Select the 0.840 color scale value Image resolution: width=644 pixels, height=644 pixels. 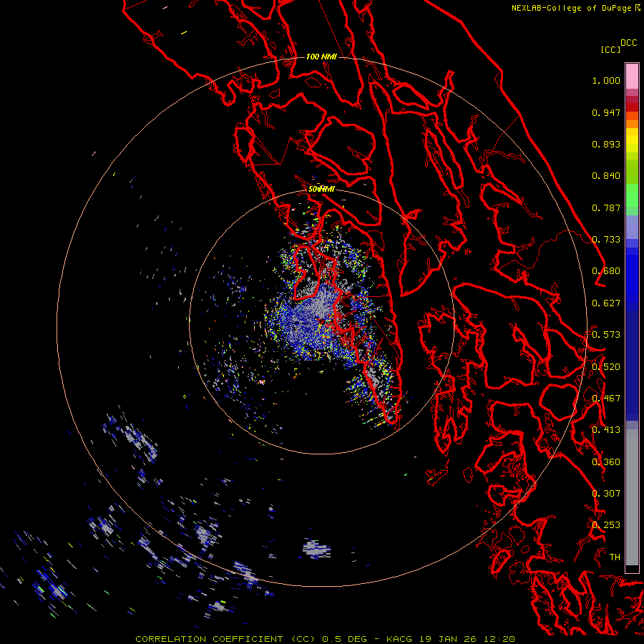[606, 176]
